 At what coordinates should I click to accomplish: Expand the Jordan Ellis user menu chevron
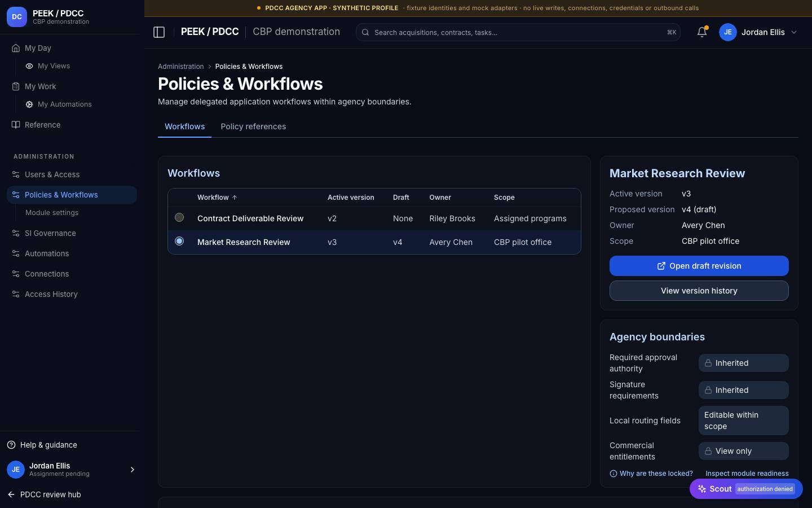(x=794, y=32)
